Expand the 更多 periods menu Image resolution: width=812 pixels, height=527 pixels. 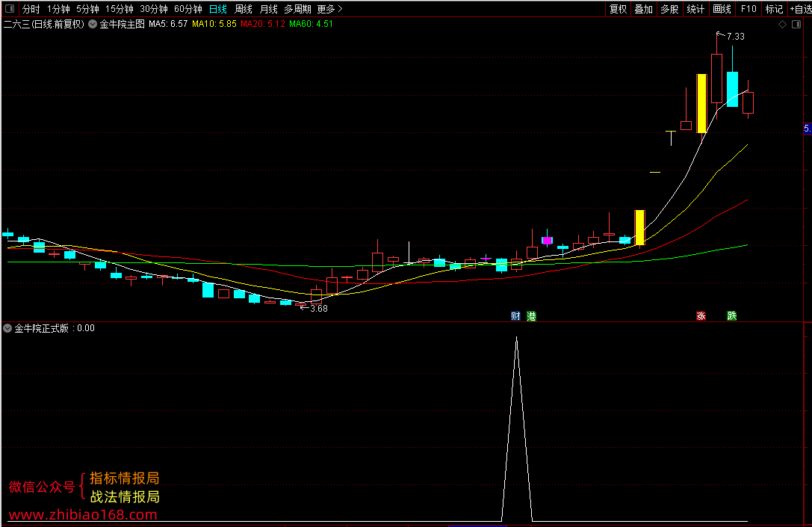329,9
